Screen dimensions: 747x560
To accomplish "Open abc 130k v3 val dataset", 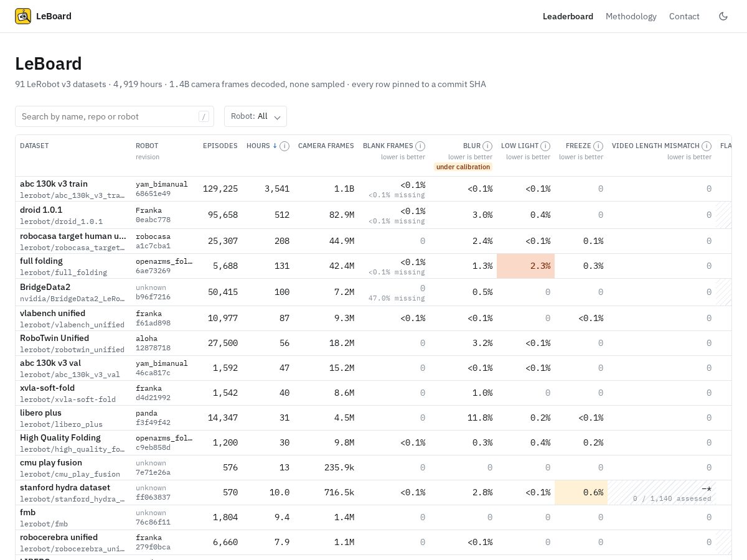I will [x=50, y=363].
